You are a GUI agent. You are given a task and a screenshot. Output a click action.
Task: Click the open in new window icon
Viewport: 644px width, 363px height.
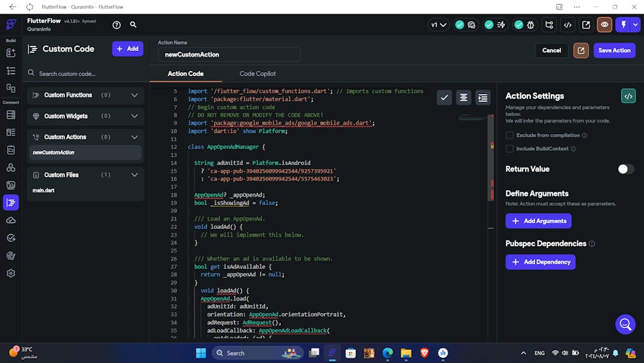[586, 25]
